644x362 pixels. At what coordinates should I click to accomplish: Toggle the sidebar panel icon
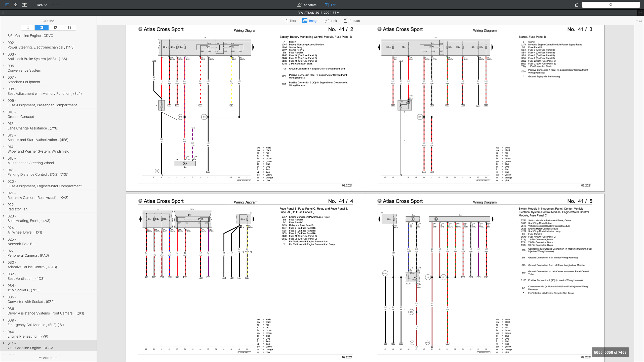pyautogui.click(x=7, y=5)
